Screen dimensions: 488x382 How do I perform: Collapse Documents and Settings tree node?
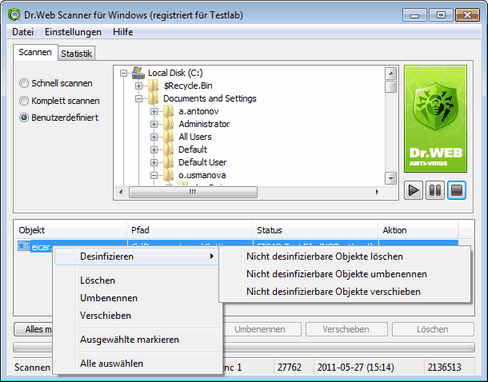[139, 99]
